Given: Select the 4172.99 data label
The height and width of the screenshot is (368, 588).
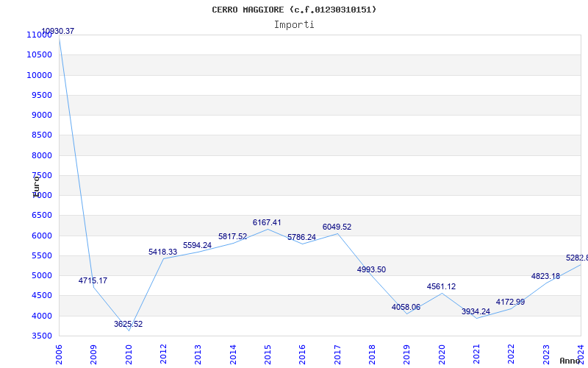Looking at the screenshot, I should click(510, 302).
